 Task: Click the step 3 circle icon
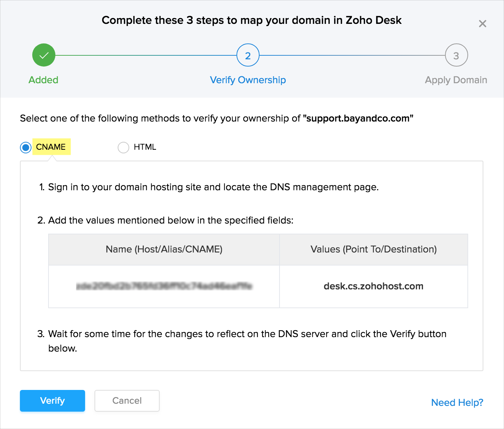[456, 55]
